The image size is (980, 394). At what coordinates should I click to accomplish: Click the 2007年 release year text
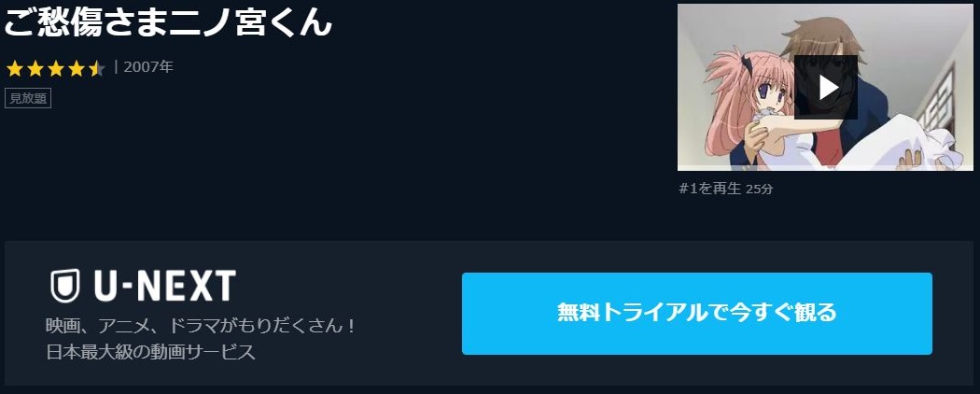click(148, 67)
